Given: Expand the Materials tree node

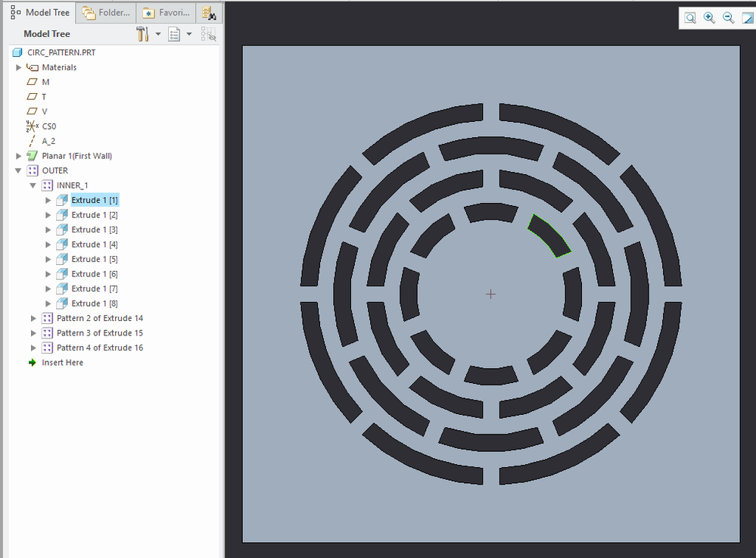Looking at the screenshot, I should pos(18,67).
